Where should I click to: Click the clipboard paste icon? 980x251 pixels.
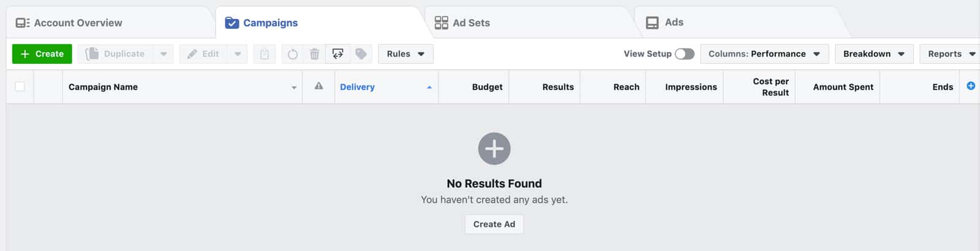265,54
